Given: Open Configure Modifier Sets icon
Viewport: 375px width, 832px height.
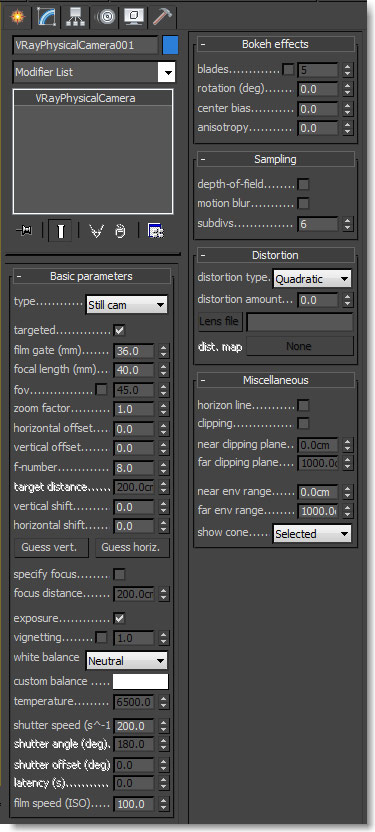Looking at the screenshot, I should click(x=156, y=231).
